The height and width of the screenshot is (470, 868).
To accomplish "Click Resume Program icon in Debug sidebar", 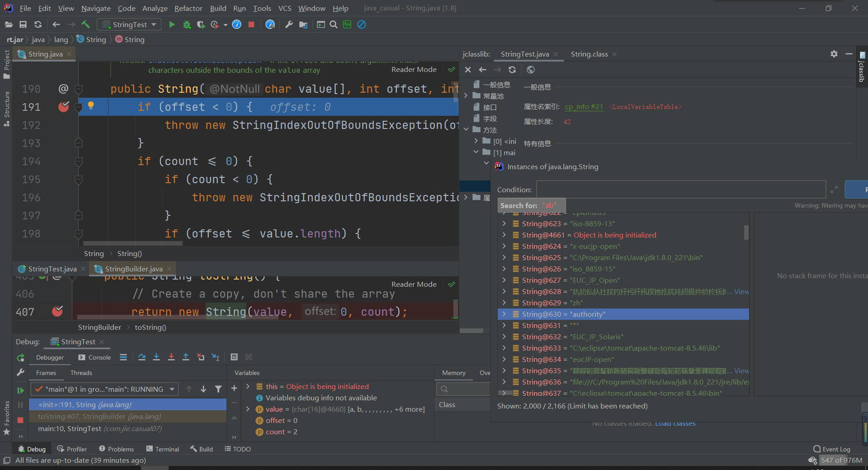I will [x=20, y=390].
